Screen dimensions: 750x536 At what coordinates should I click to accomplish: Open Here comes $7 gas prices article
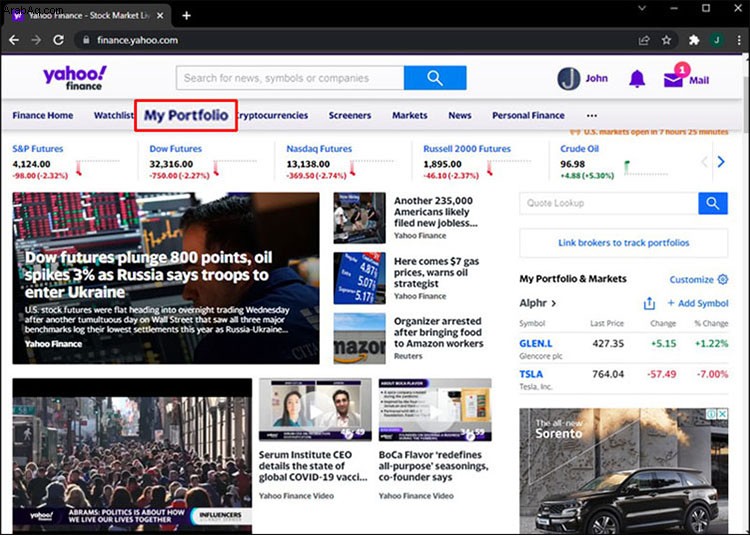[436, 273]
